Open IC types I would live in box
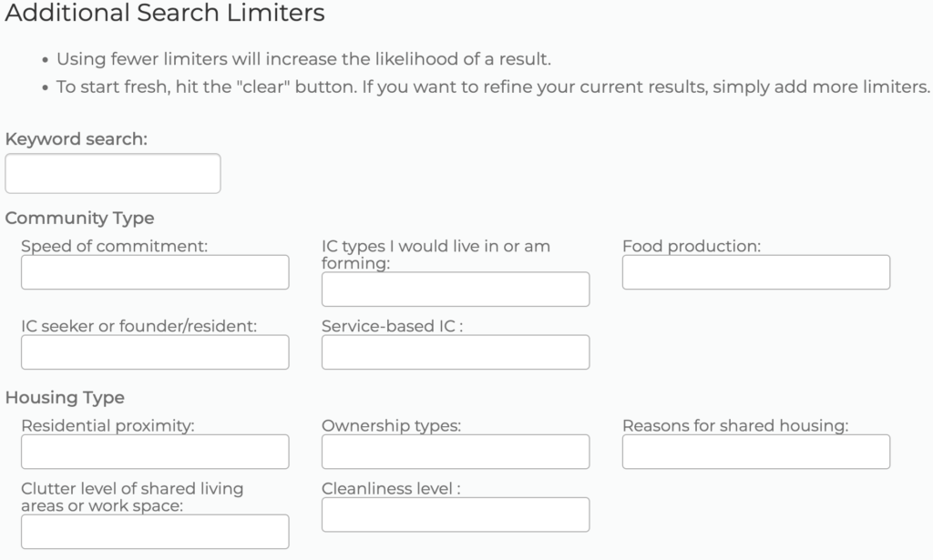The height and width of the screenshot is (560, 933). 456,290
